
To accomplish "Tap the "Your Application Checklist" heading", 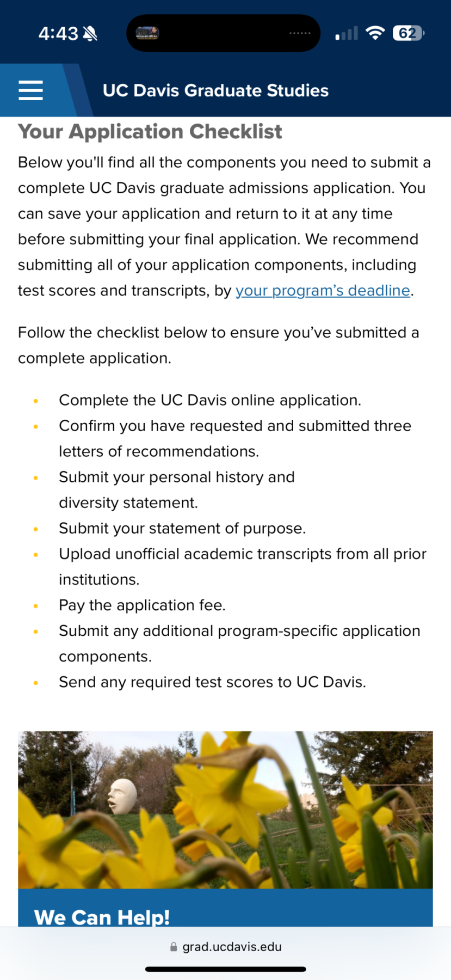I will (x=150, y=132).
